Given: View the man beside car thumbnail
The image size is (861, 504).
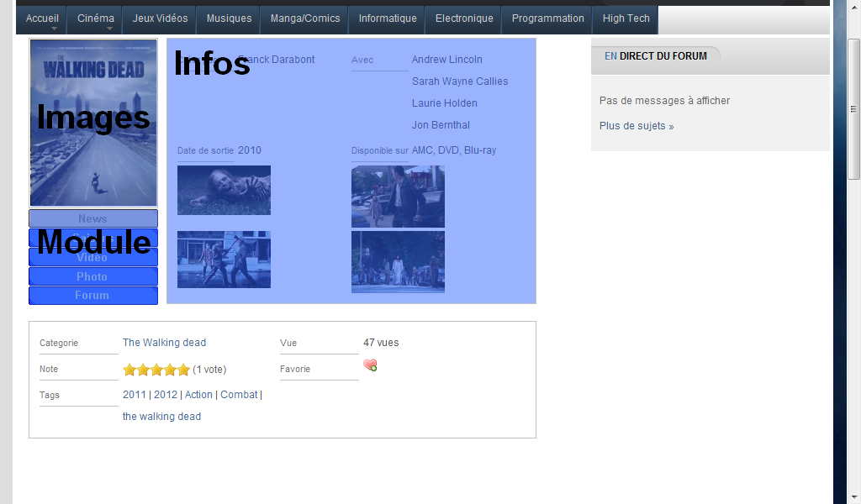Looking at the screenshot, I should (x=398, y=197).
